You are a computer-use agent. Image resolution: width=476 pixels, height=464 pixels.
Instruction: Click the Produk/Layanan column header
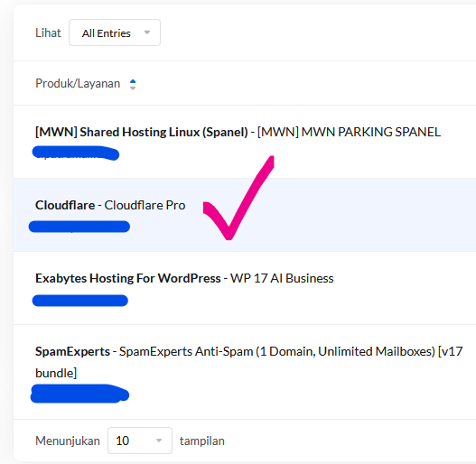coord(78,83)
